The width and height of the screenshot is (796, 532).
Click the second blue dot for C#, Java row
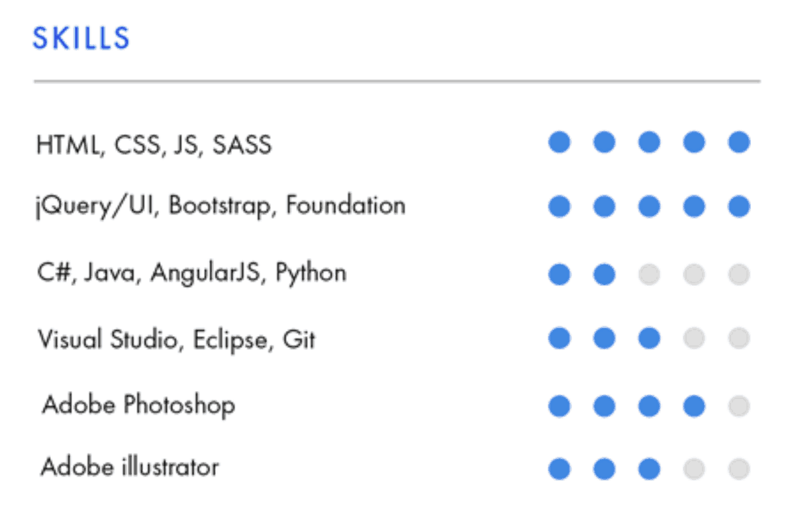604,274
